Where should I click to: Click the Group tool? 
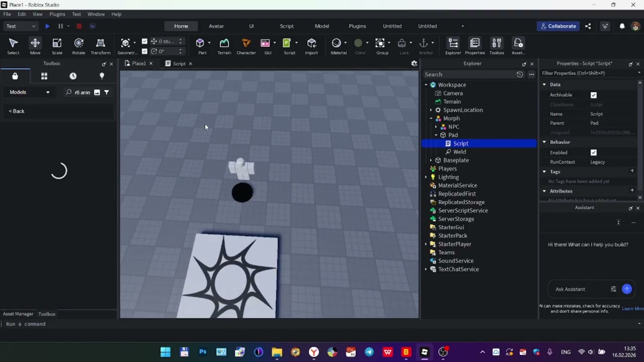[382, 46]
